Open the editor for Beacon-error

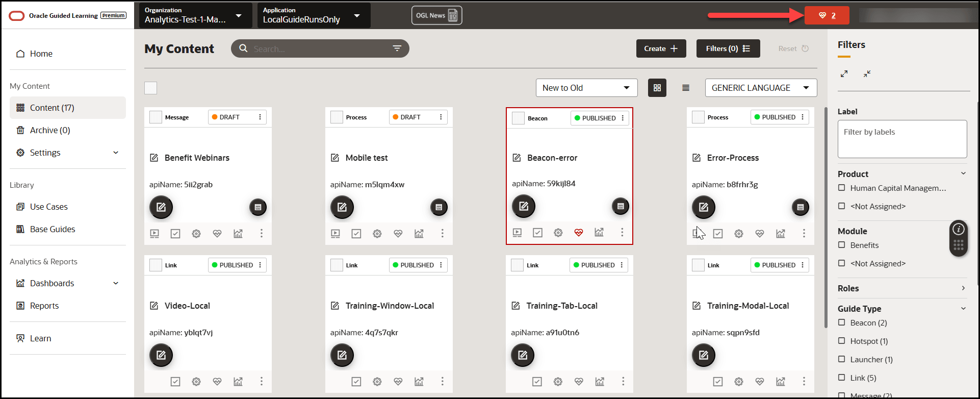(x=524, y=206)
